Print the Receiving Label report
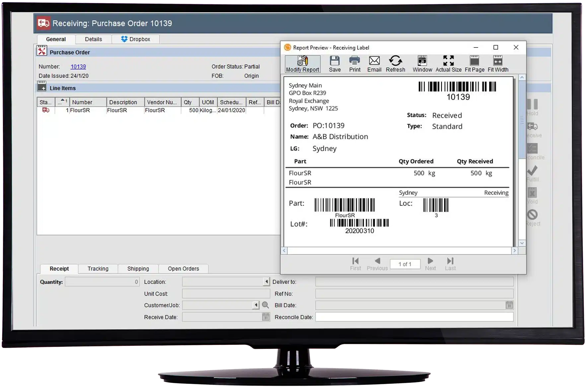Screen dimensions: 588x392 pos(354,64)
